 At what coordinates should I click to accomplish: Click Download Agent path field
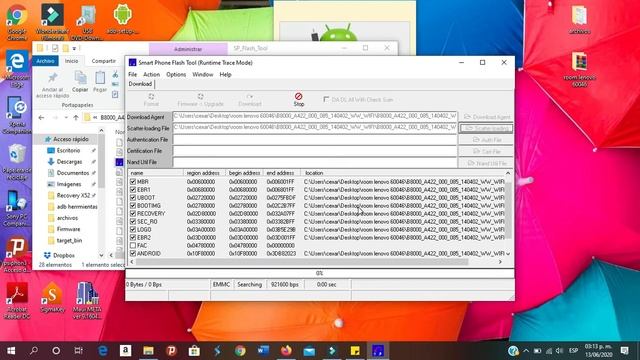point(315,116)
